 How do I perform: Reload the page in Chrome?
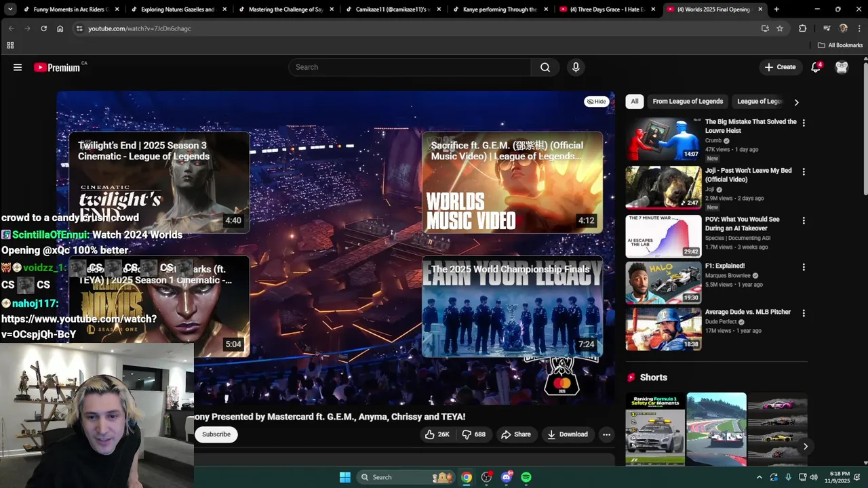43,28
